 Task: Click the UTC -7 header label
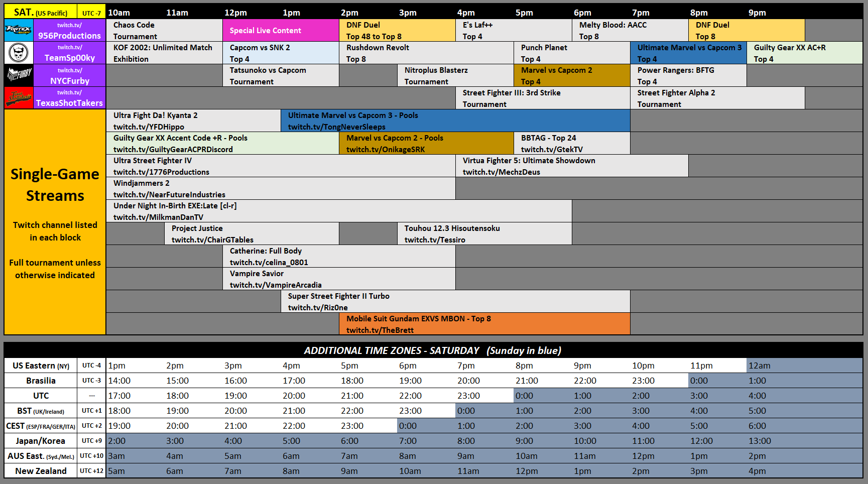point(91,13)
